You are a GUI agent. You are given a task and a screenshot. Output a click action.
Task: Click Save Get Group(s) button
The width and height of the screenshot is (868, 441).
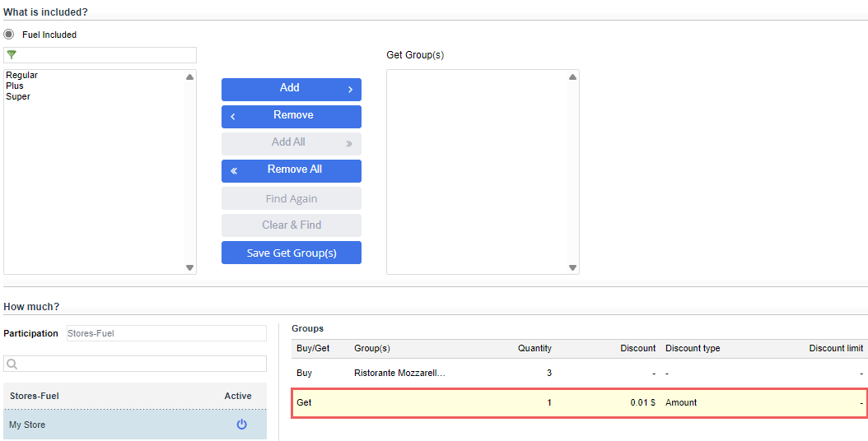pyautogui.click(x=292, y=253)
